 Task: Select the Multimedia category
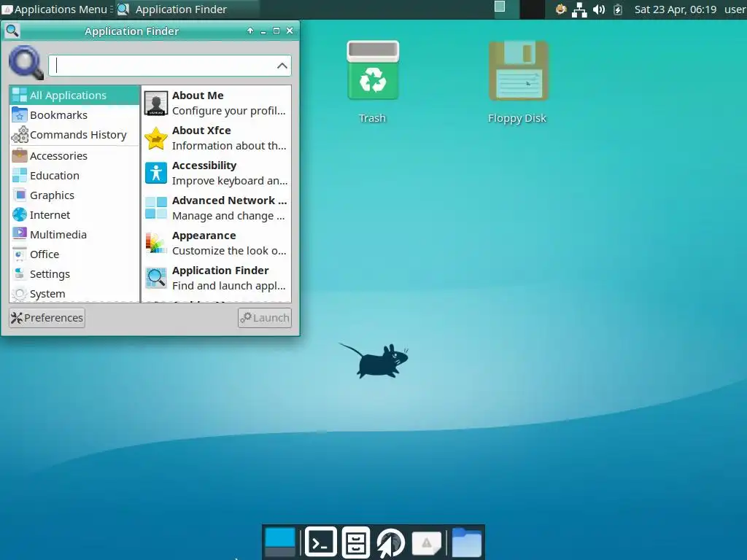[74, 235]
